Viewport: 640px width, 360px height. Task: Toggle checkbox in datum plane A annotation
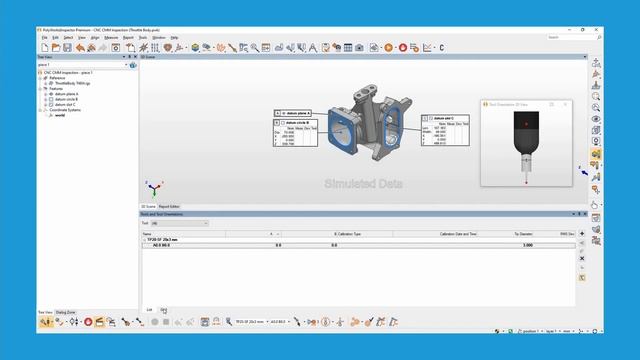click(284, 113)
